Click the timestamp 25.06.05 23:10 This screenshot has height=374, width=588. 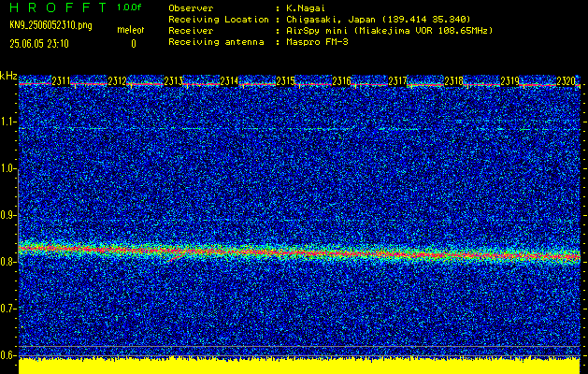click(x=39, y=44)
